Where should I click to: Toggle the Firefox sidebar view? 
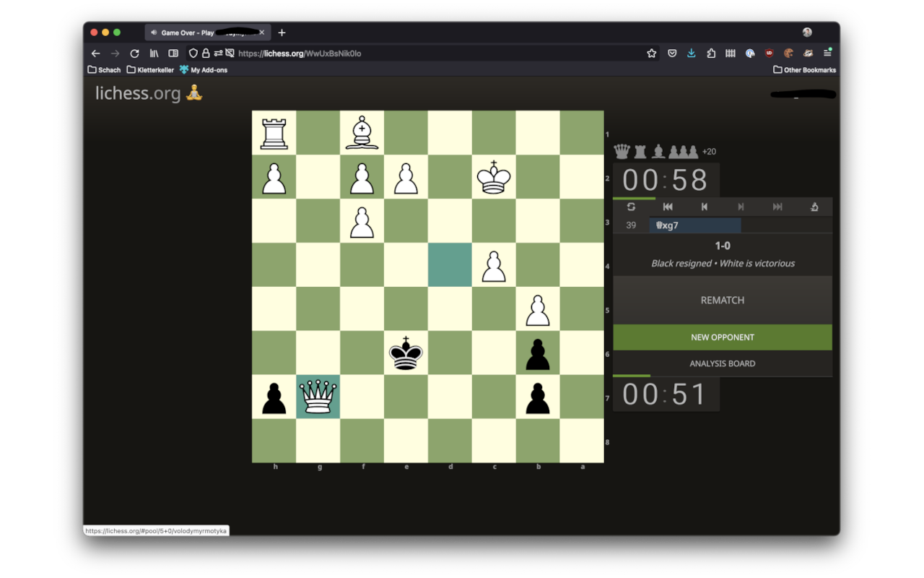[173, 53]
